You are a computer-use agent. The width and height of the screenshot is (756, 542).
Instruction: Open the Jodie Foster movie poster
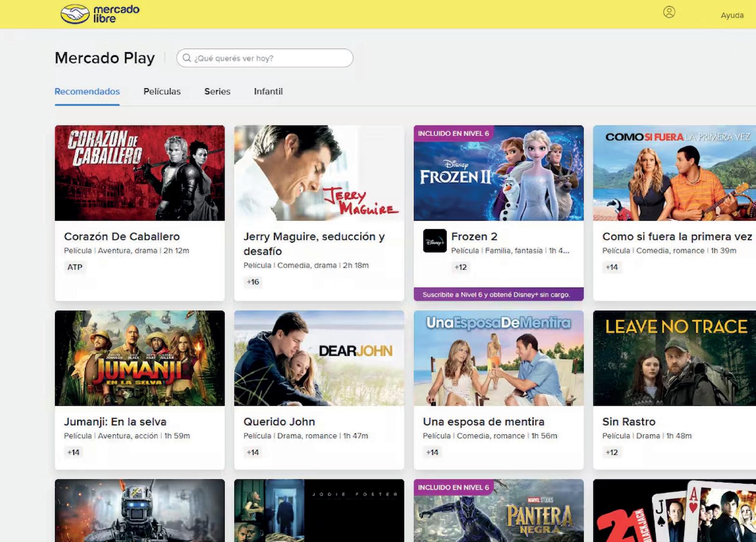(x=319, y=511)
